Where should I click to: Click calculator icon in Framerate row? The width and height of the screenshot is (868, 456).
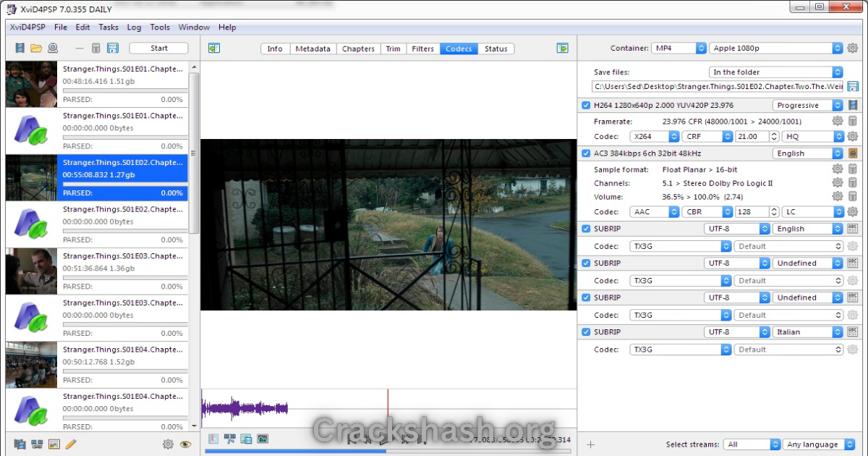click(853, 122)
